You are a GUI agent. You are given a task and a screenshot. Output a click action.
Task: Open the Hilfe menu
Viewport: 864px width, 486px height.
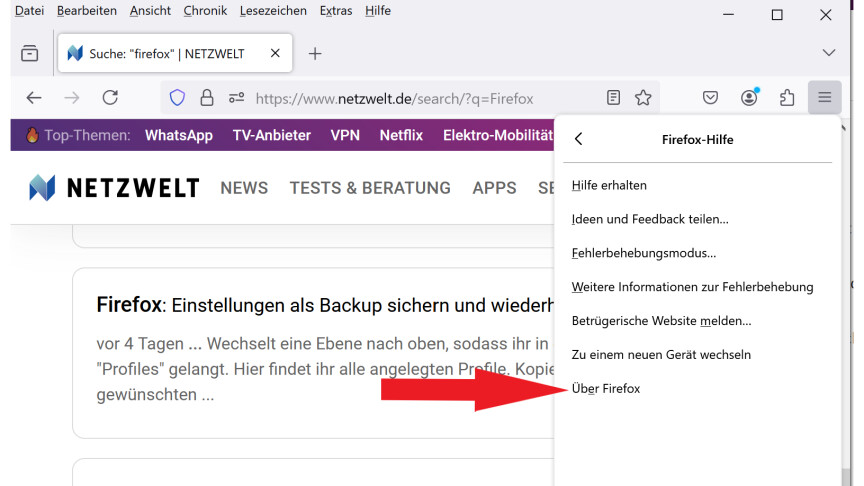377,10
